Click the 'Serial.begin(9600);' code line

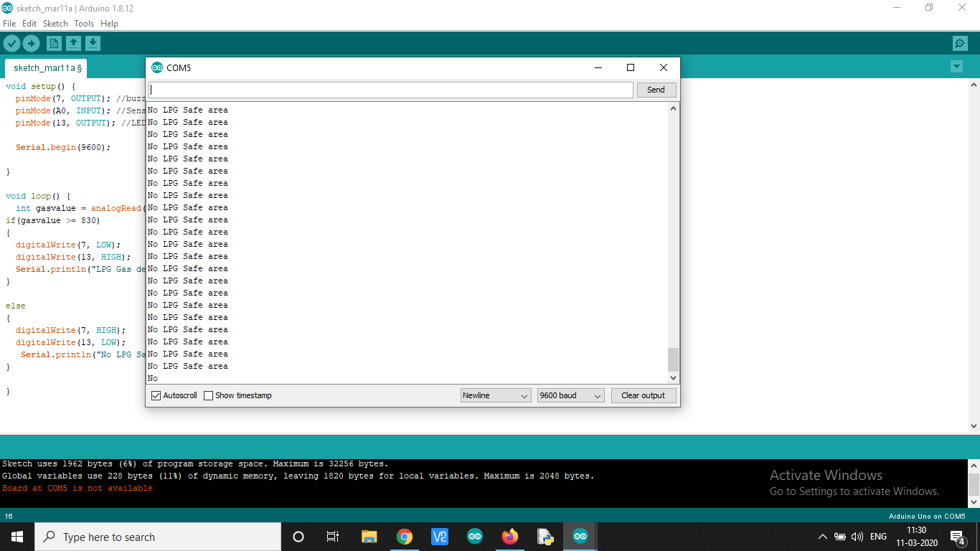(x=63, y=147)
